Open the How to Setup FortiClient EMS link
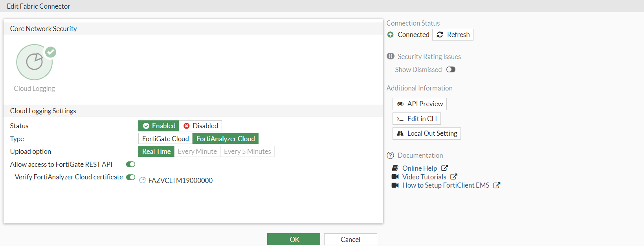 [446, 185]
